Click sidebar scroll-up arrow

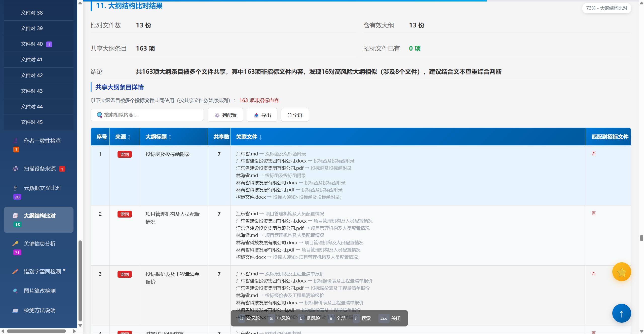(80, 3)
